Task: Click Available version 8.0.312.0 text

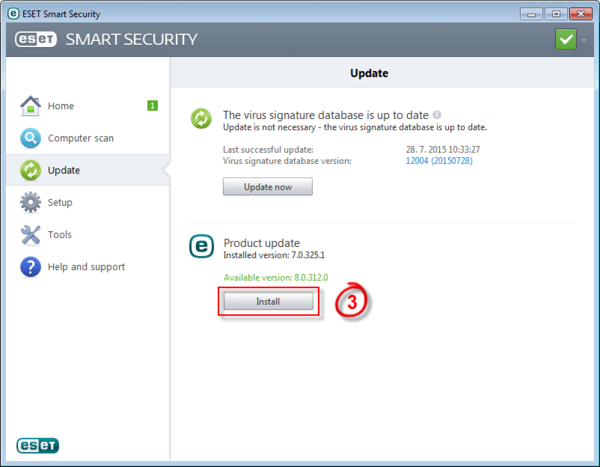Action: pos(276,278)
